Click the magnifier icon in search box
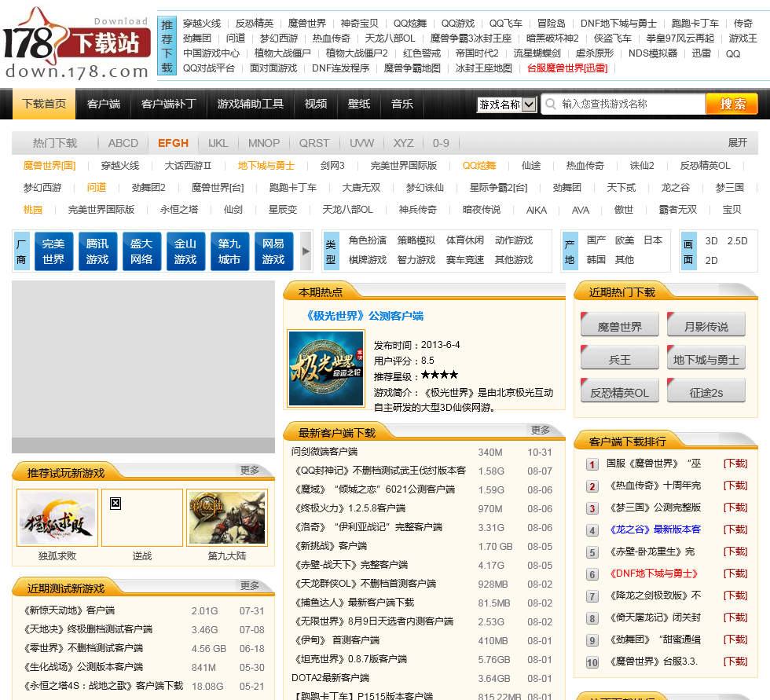Image resolution: width=770 pixels, height=700 pixels. (551, 104)
